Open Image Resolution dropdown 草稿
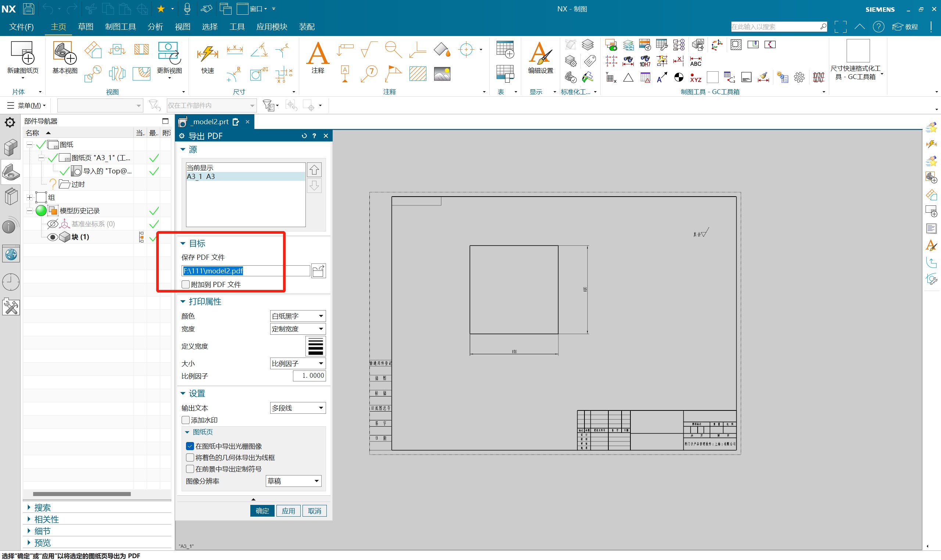The image size is (941, 560). coord(293,481)
